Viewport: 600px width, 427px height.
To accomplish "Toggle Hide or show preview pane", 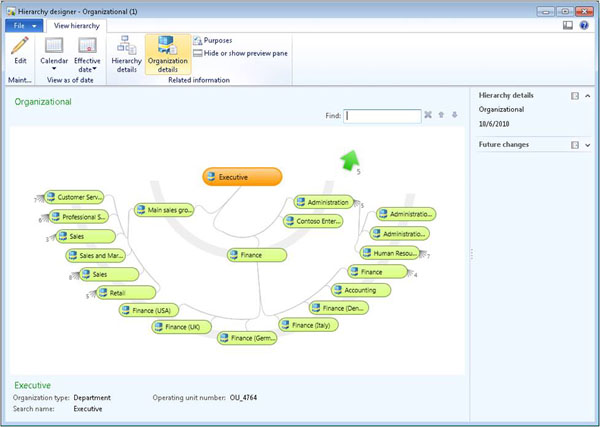I will 238,52.
